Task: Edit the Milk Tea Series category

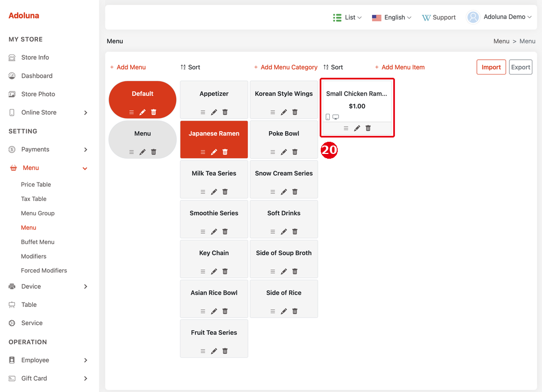Action: click(x=214, y=192)
